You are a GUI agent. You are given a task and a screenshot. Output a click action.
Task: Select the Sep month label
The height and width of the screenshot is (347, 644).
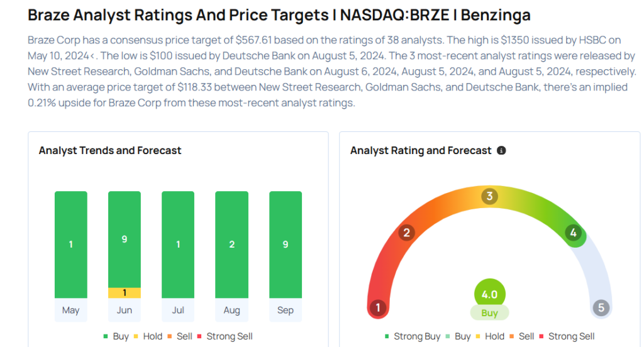point(286,311)
